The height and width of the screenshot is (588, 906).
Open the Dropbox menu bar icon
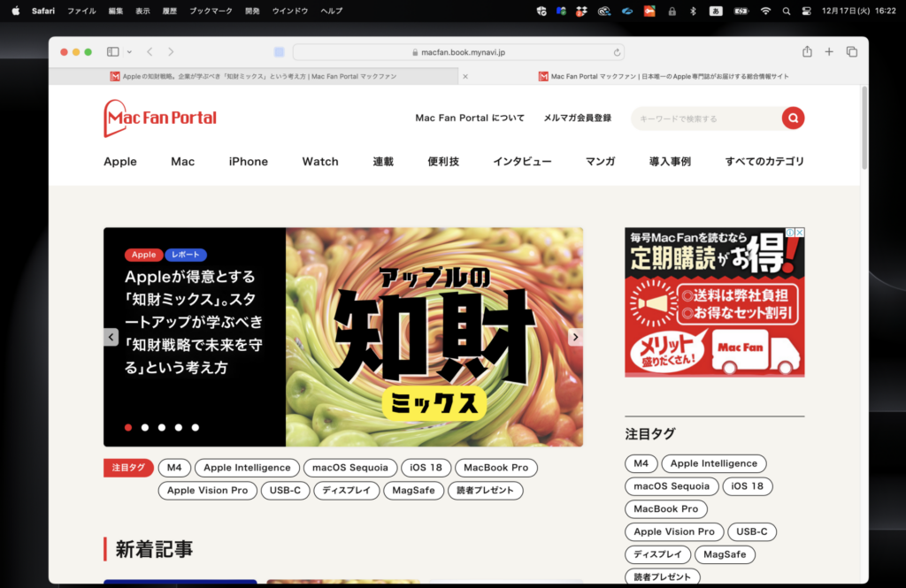click(582, 11)
